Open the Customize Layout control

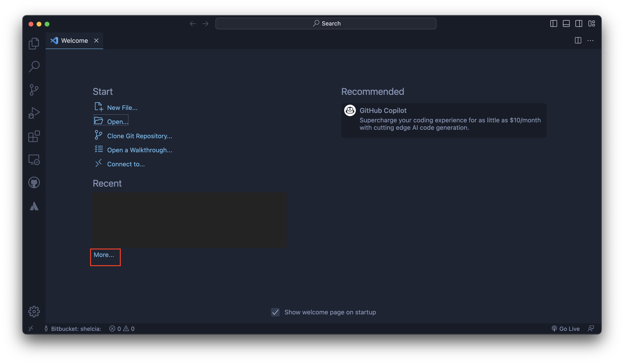(x=592, y=23)
